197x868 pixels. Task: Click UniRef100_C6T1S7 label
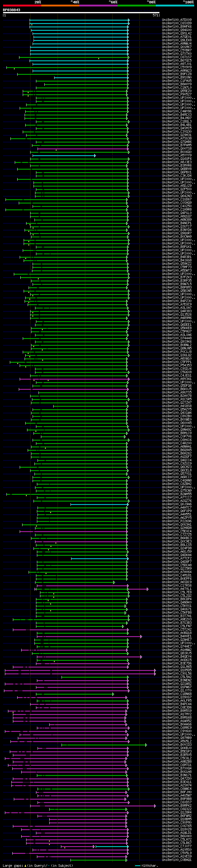(177, 57)
